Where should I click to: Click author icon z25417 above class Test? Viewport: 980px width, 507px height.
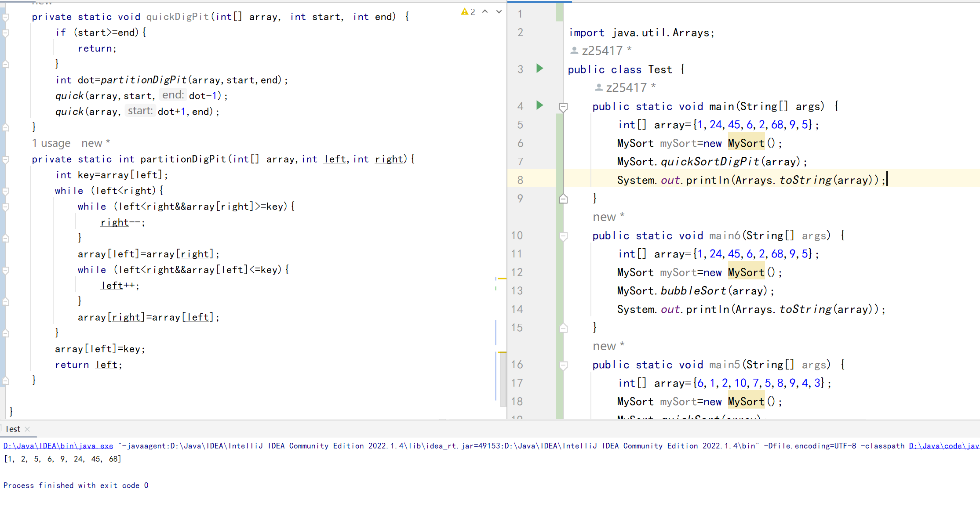tap(574, 51)
